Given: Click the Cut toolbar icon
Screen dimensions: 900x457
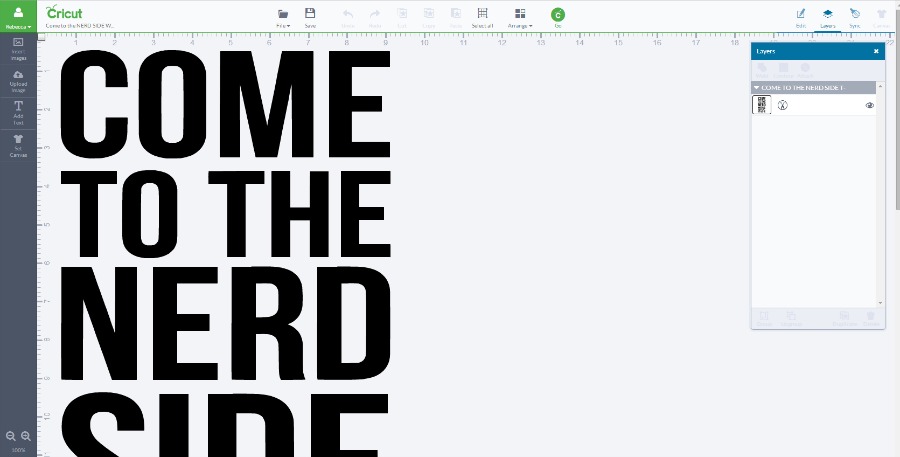Looking at the screenshot, I should (402, 18).
